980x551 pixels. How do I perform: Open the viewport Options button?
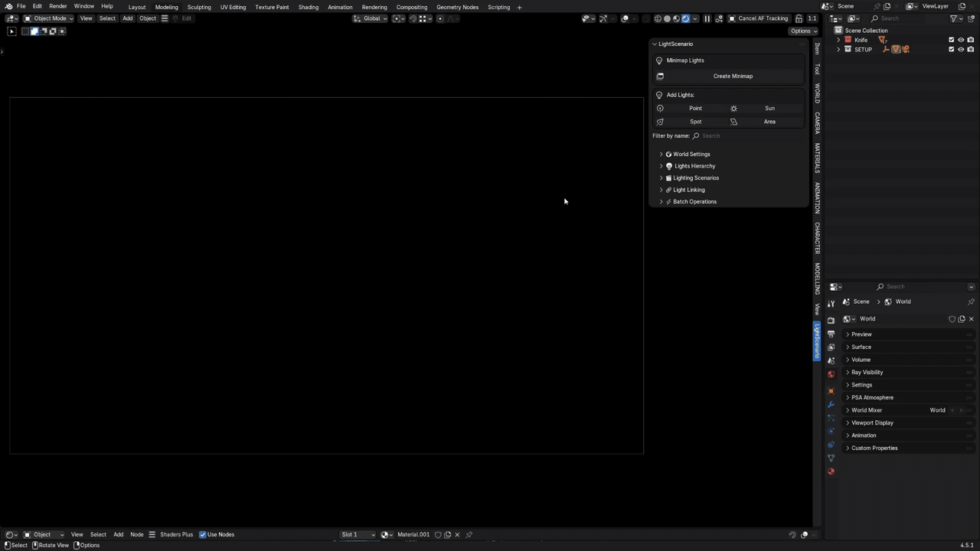(x=804, y=31)
